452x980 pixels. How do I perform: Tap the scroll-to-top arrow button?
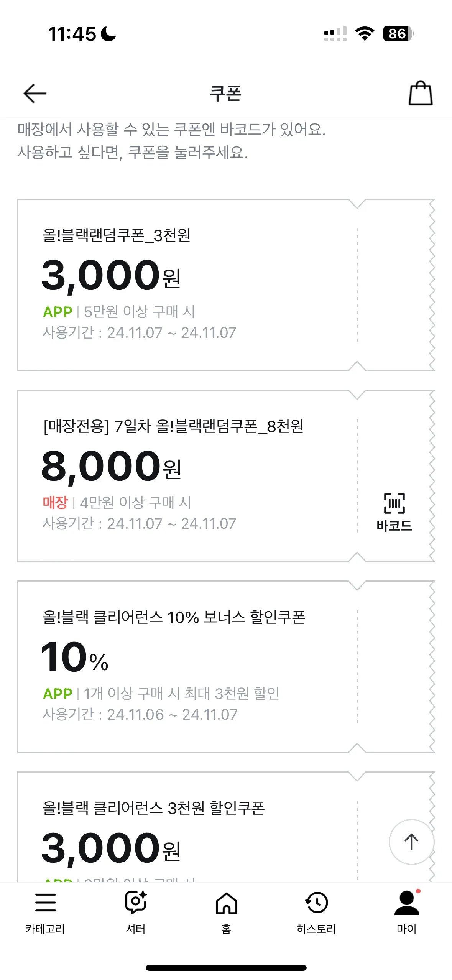point(411,842)
